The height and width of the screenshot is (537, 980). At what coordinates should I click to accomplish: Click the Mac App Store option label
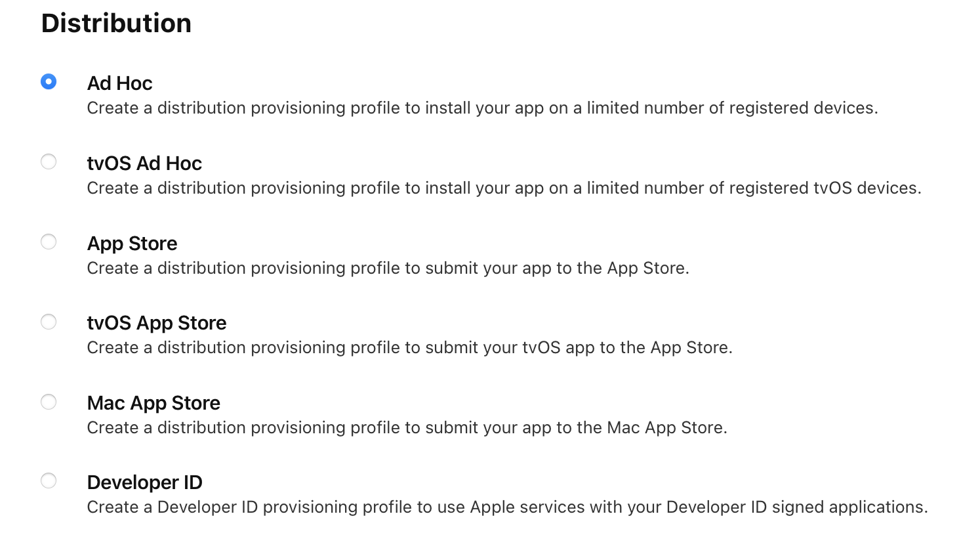click(153, 403)
